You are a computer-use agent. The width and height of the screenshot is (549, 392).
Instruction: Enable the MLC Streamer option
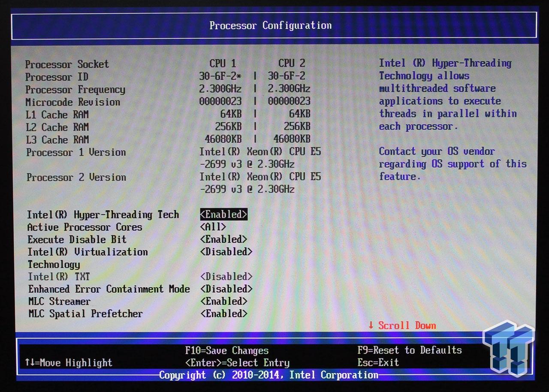tap(223, 301)
